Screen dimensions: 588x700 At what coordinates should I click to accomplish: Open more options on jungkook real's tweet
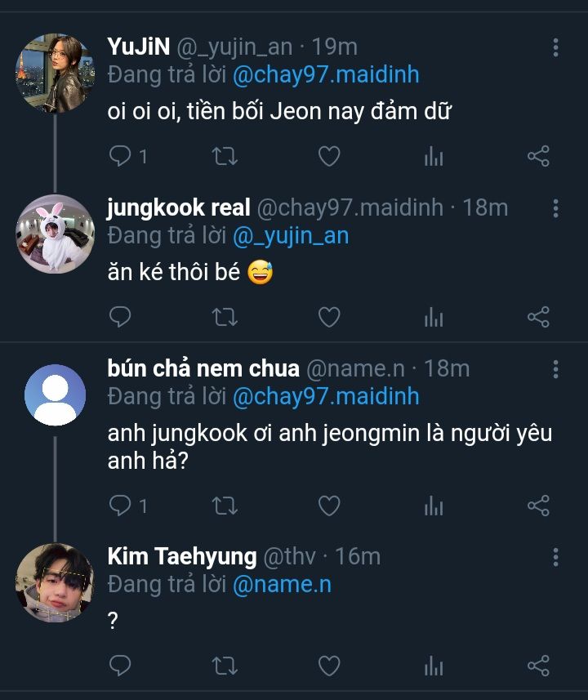click(x=555, y=208)
